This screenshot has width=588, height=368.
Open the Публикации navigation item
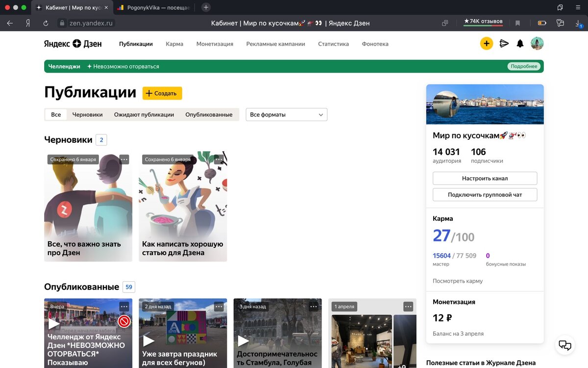tap(136, 44)
